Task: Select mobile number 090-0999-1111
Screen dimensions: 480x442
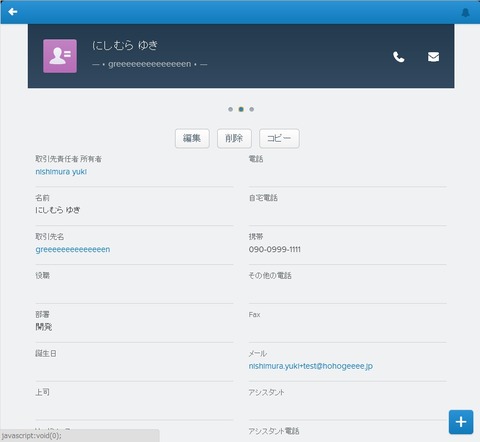Action: coord(275,249)
